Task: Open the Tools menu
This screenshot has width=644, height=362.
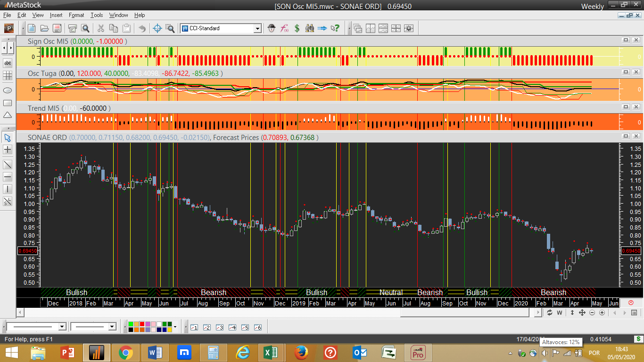Action: pos(97,15)
